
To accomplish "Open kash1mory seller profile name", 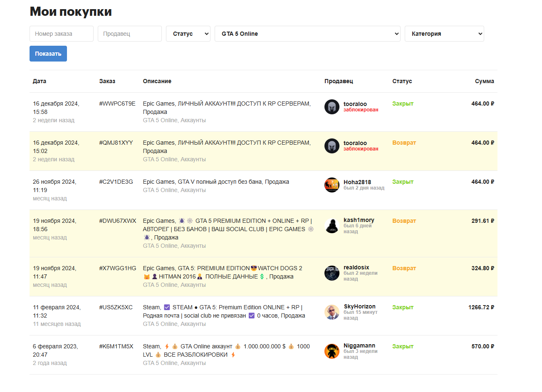I will 359,220.
